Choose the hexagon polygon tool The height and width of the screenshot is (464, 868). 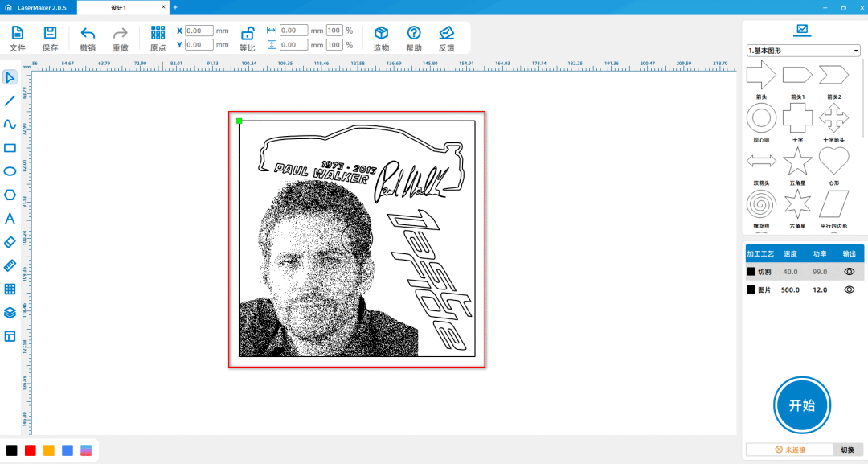(x=10, y=195)
